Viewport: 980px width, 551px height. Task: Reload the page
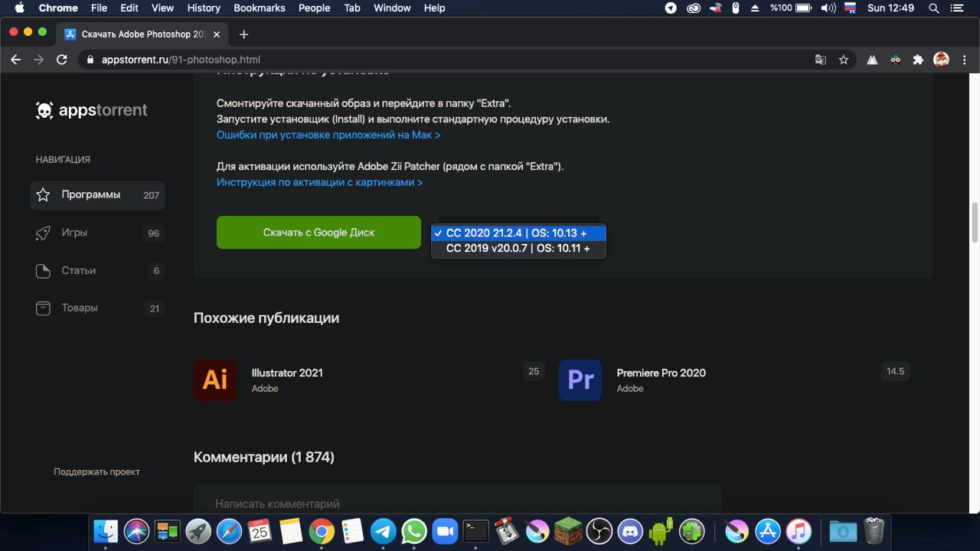pos(62,60)
